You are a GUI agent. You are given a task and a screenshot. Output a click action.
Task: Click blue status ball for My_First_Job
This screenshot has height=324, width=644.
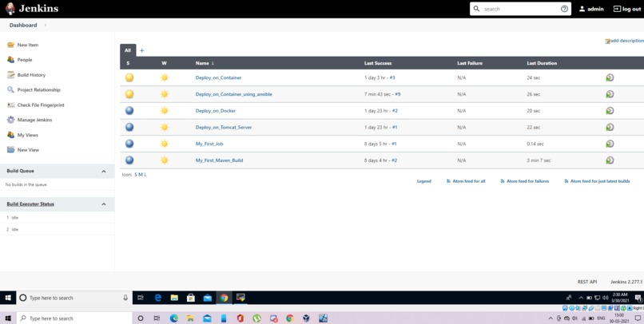129,144
